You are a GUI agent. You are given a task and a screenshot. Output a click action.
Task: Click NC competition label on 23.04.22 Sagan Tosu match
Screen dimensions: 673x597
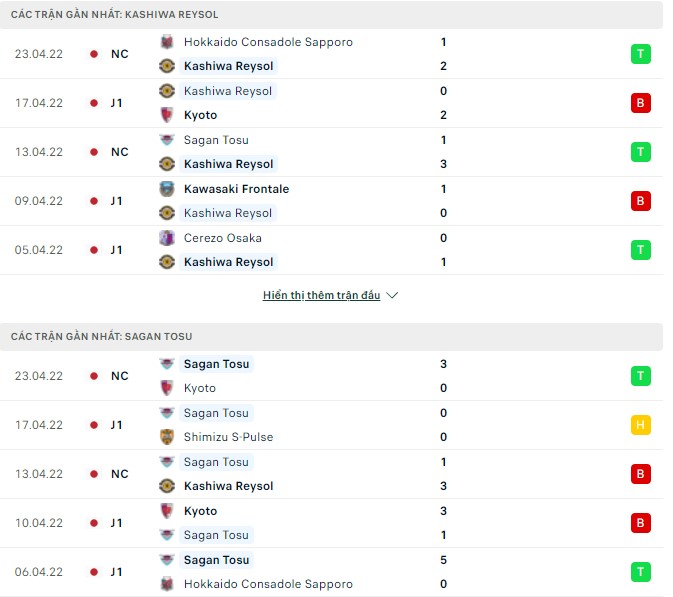(x=120, y=376)
